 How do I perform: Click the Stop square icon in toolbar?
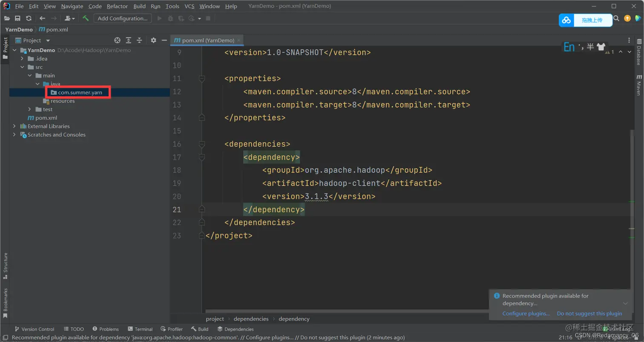coord(208,18)
